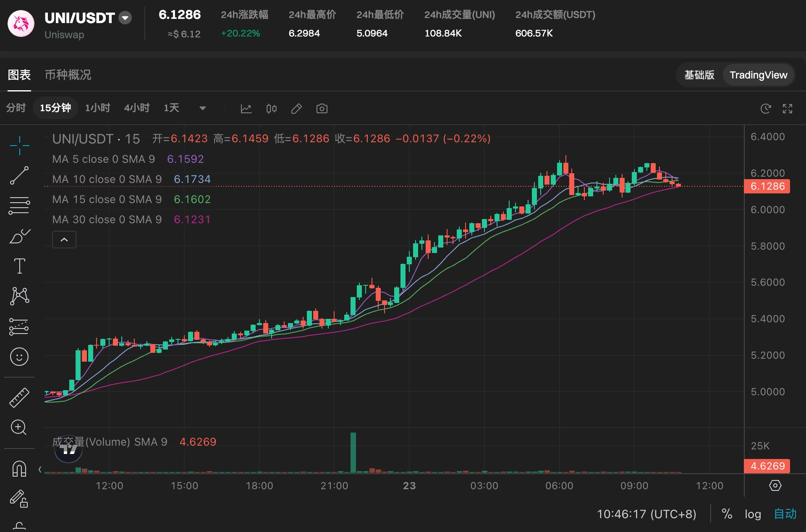
Task: Click the 24h最低价 value 5.0964
Action: point(372,34)
